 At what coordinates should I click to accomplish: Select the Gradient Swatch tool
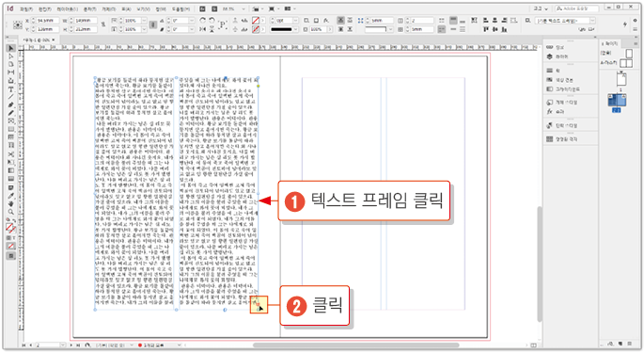pos(11,170)
